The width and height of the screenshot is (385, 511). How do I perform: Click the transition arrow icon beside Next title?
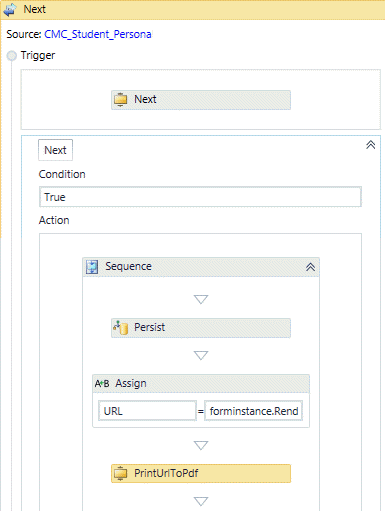(10, 10)
